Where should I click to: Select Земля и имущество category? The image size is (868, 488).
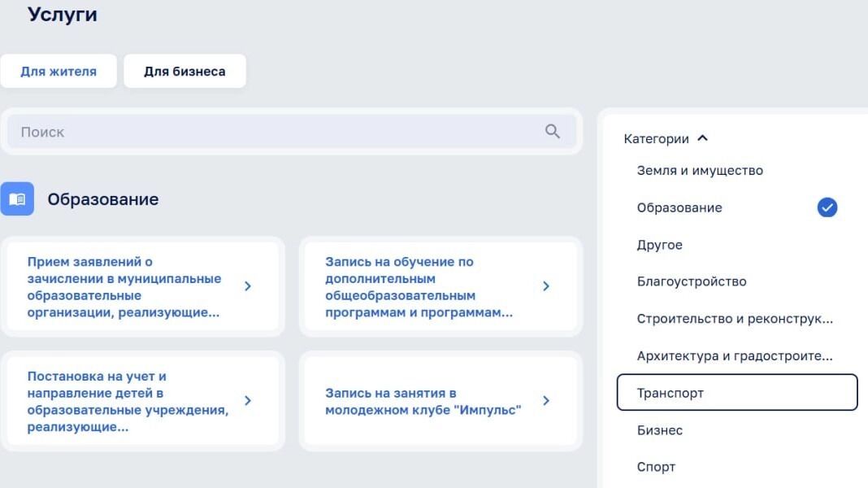point(700,171)
